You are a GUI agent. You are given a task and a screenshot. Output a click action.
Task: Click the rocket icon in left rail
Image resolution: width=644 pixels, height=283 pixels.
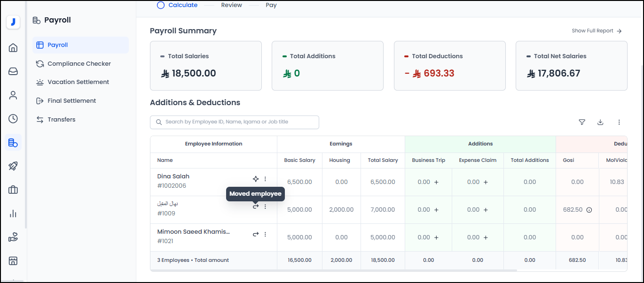(x=13, y=166)
